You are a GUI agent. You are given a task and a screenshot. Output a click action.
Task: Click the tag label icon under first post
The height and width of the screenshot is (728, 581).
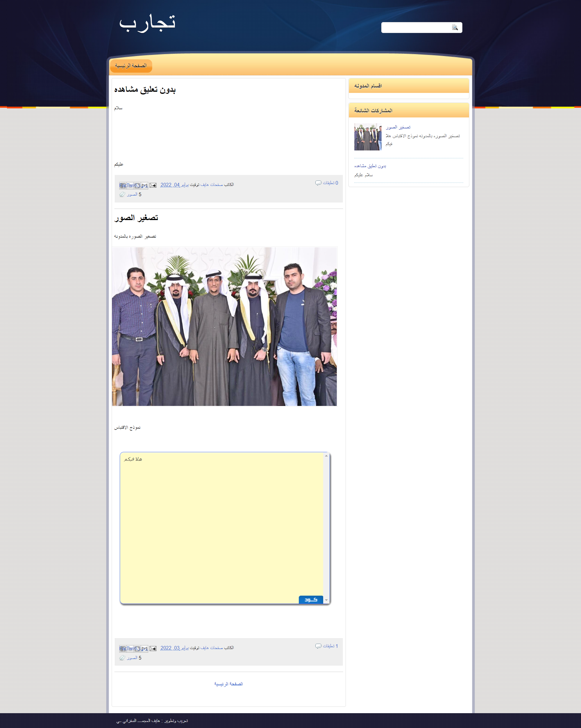[122, 195]
